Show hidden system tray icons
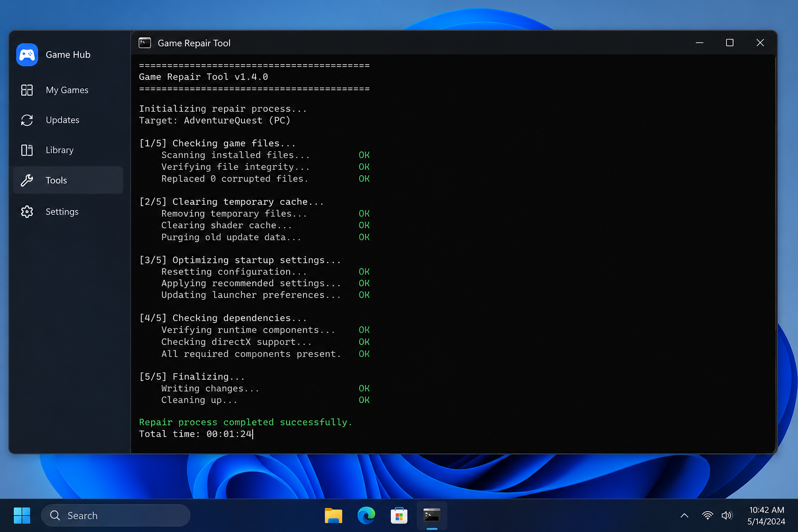 [x=684, y=515]
